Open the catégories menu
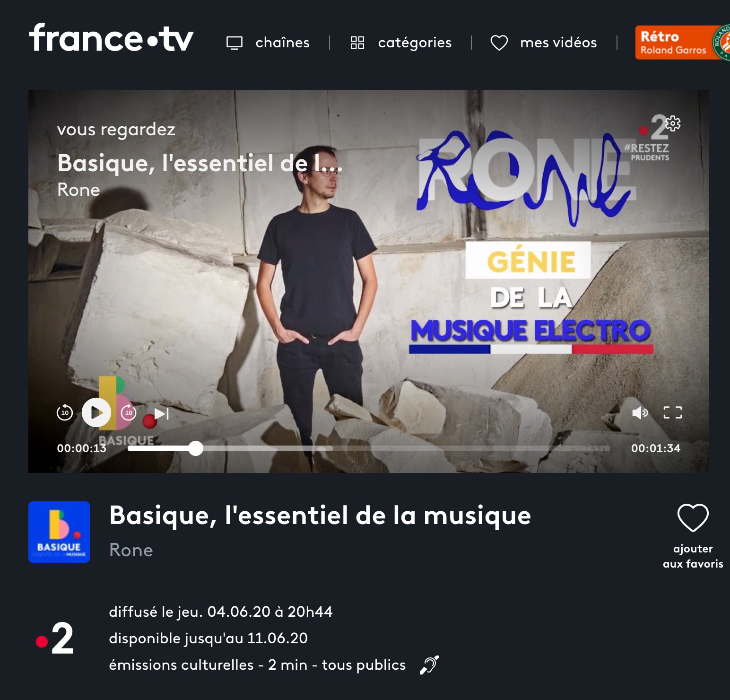Image resolution: width=730 pixels, height=700 pixels. tap(401, 43)
